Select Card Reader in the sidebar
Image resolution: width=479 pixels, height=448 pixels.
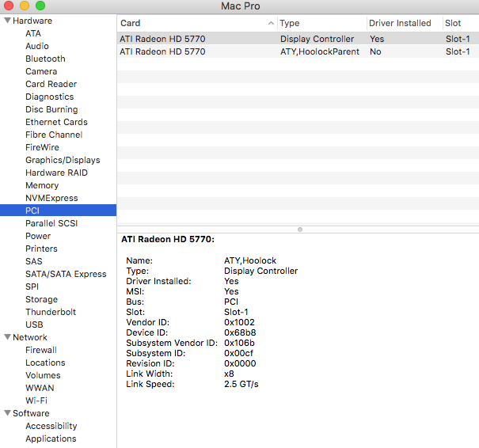pos(51,84)
